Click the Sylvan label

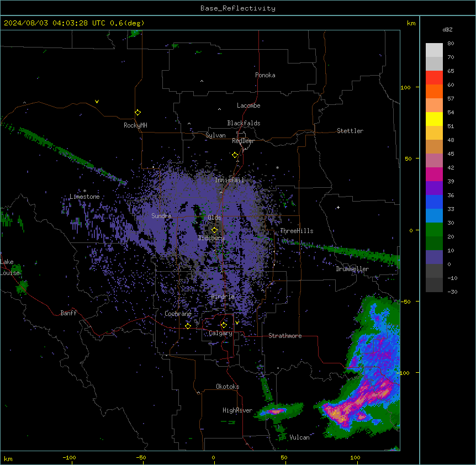pyautogui.click(x=215, y=135)
